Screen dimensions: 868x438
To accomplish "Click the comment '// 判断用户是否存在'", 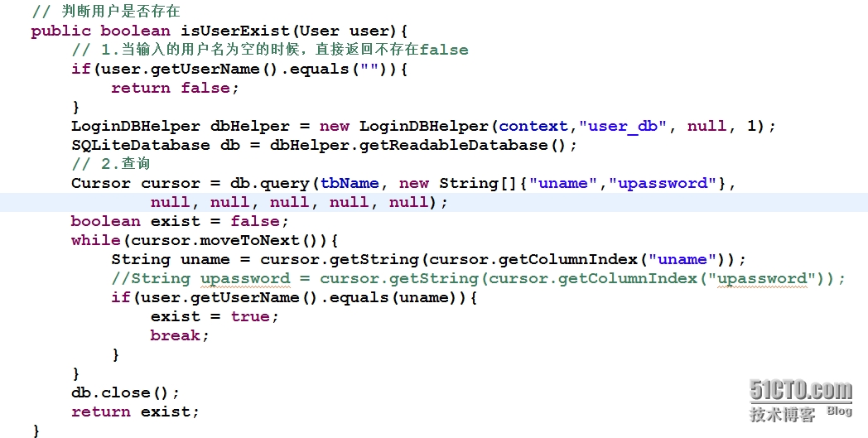I will pyautogui.click(x=106, y=11).
